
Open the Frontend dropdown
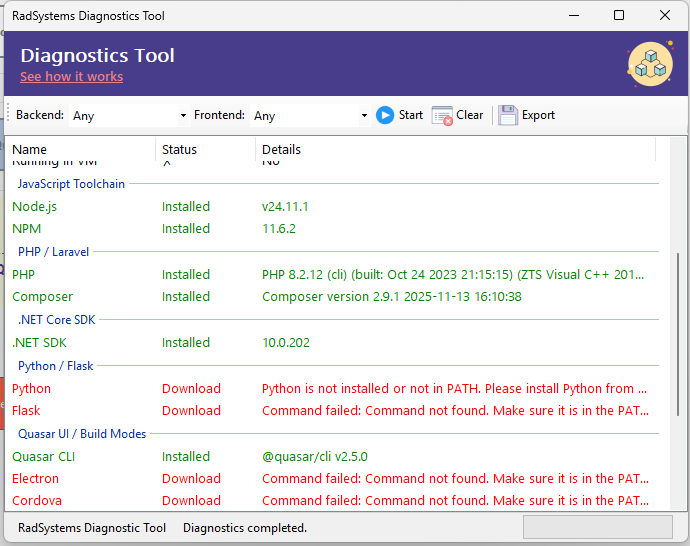coord(310,116)
